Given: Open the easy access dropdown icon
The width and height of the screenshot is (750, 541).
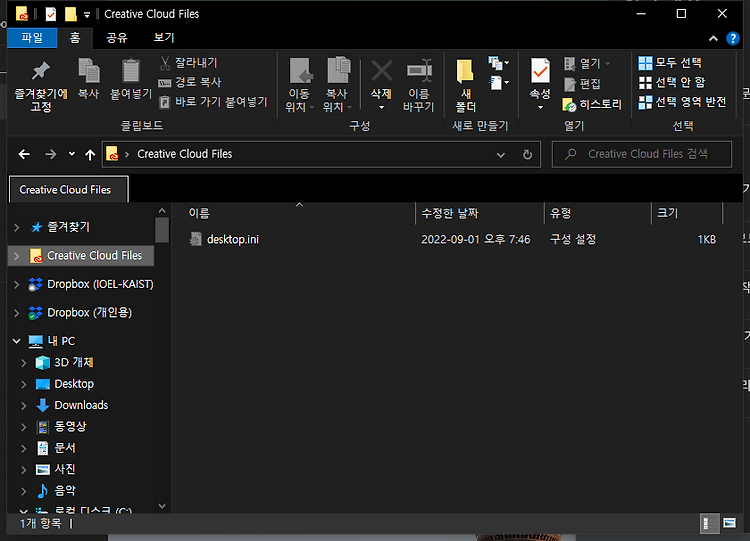Looking at the screenshot, I should pyautogui.click(x=498, y=83).
